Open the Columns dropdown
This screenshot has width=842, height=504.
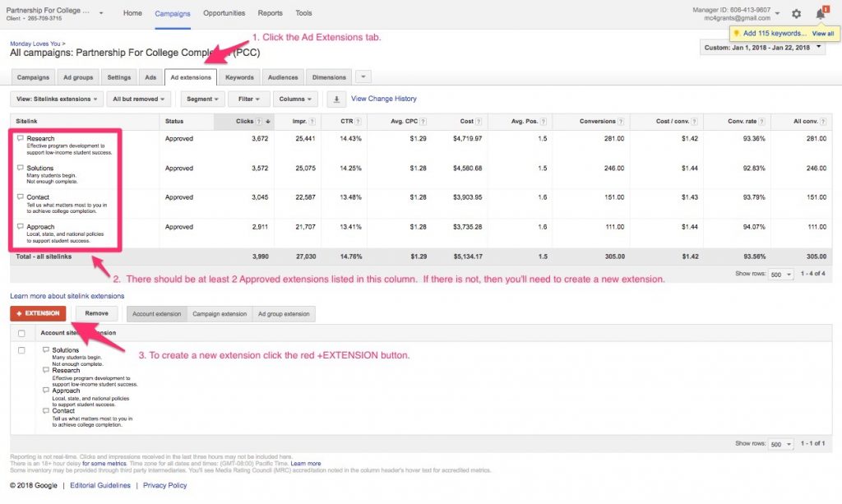point(295,99)
